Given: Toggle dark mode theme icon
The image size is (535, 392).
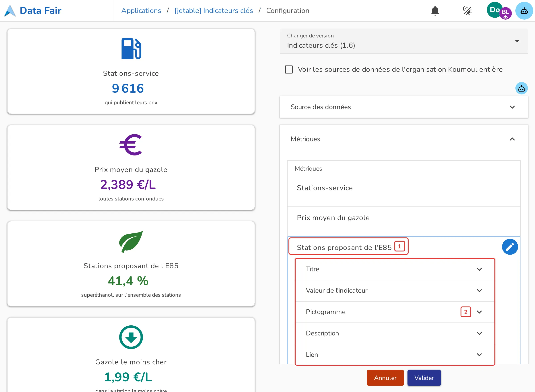Looking at the screenshot, I should 467,11.
